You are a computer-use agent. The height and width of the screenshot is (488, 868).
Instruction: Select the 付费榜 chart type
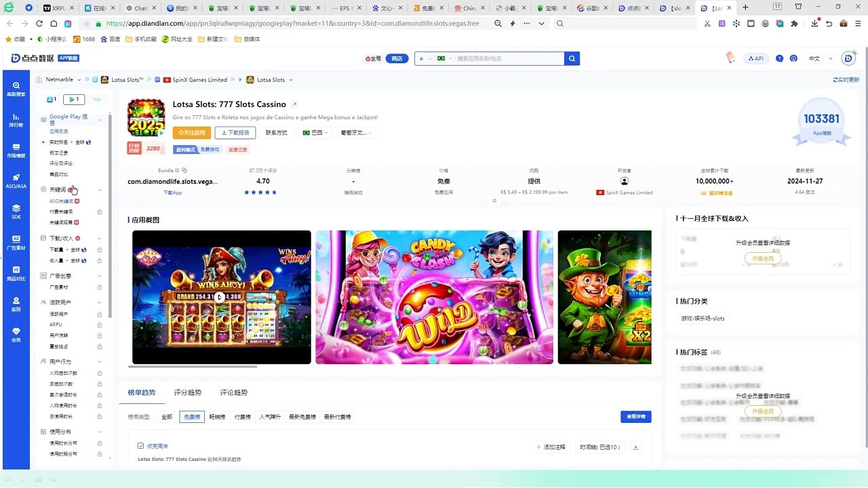(243, 417)
